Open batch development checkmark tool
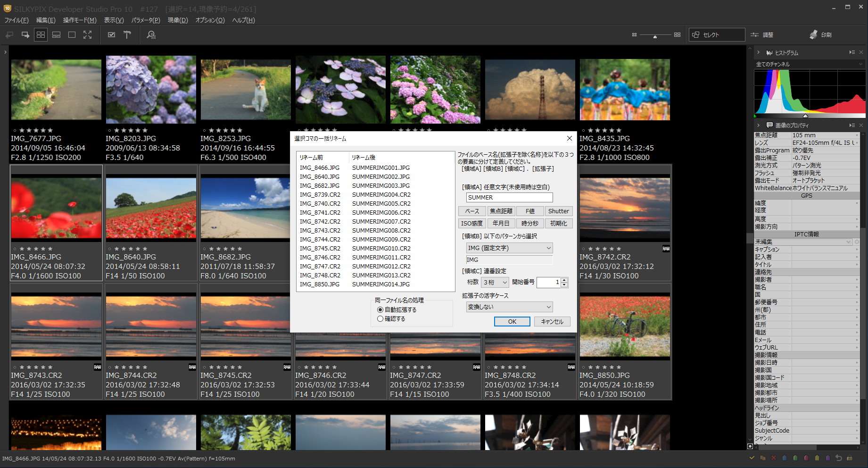 [x=112, y=35]
